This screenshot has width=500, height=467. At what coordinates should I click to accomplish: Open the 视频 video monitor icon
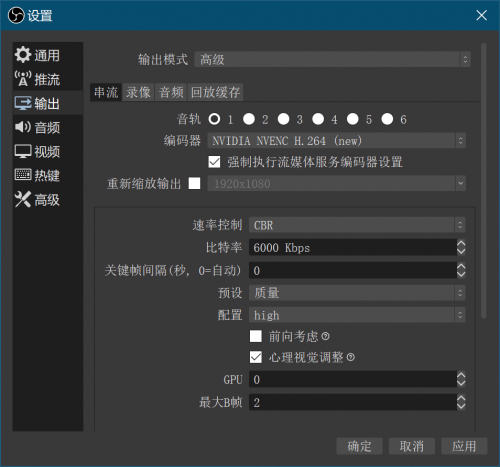tap(23, 151)
